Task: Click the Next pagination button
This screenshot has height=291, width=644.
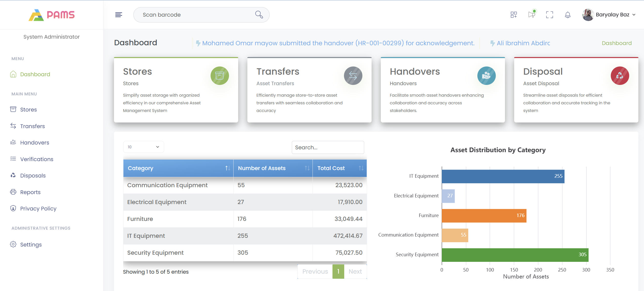Action: [x=355, y=272]
